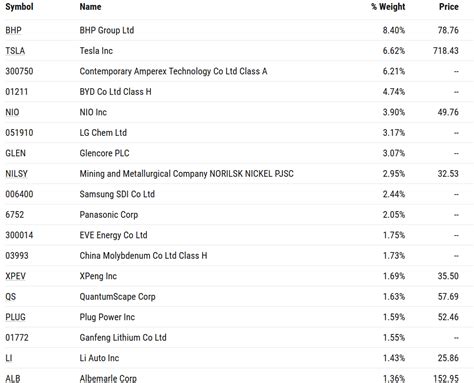Screen dimensions: 474x383
Task: Open the TSLA ticker symbol link
Action: (15, 51)
